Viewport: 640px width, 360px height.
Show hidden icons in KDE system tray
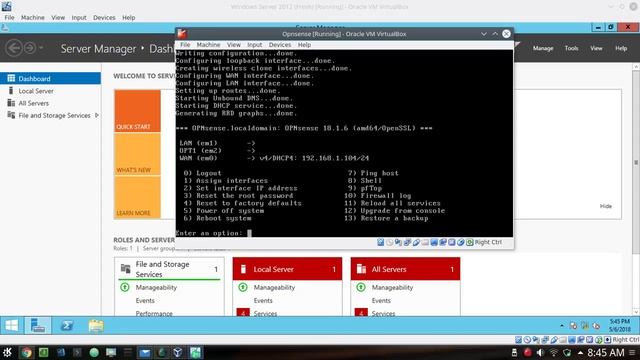click(x=580, y=353)
